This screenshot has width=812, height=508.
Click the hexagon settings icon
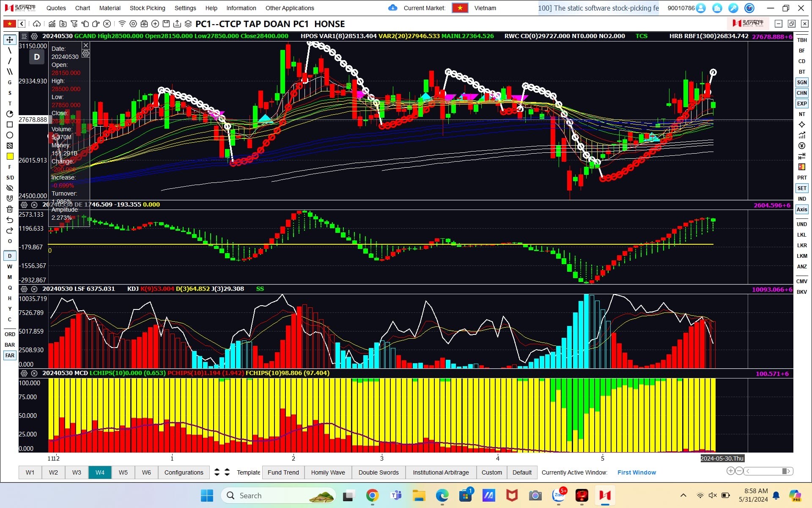click(x=133, y=24)
